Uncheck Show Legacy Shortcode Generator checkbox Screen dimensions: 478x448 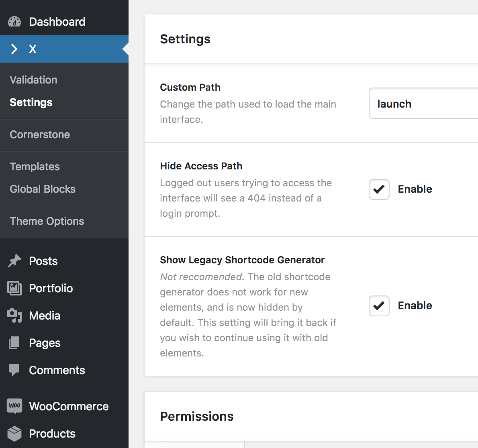(379, 306)
